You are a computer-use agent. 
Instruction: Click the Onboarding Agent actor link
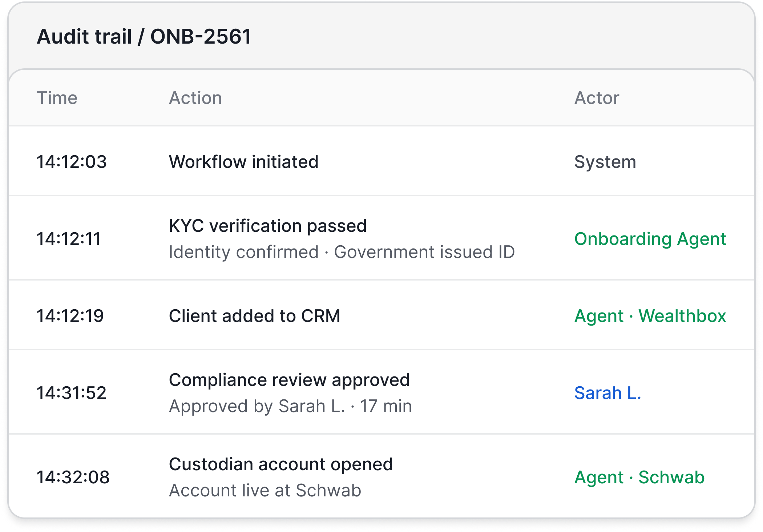click(650, 239)
